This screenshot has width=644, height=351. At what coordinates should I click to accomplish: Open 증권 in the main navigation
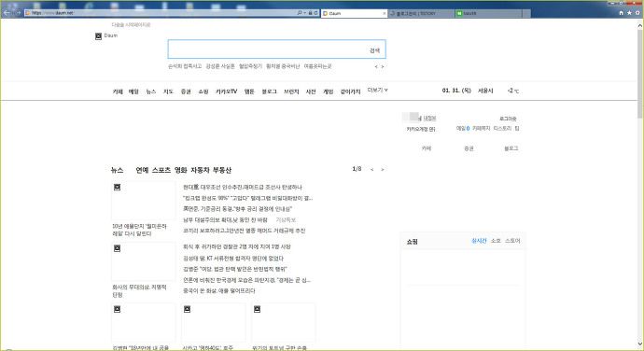click(186, 91)
